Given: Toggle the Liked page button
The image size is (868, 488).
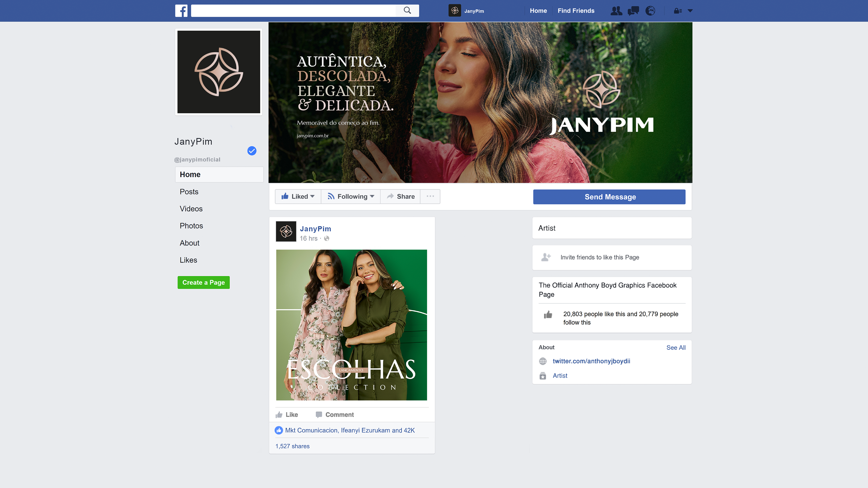Looking at the screenshot, I should coord(298,196).
